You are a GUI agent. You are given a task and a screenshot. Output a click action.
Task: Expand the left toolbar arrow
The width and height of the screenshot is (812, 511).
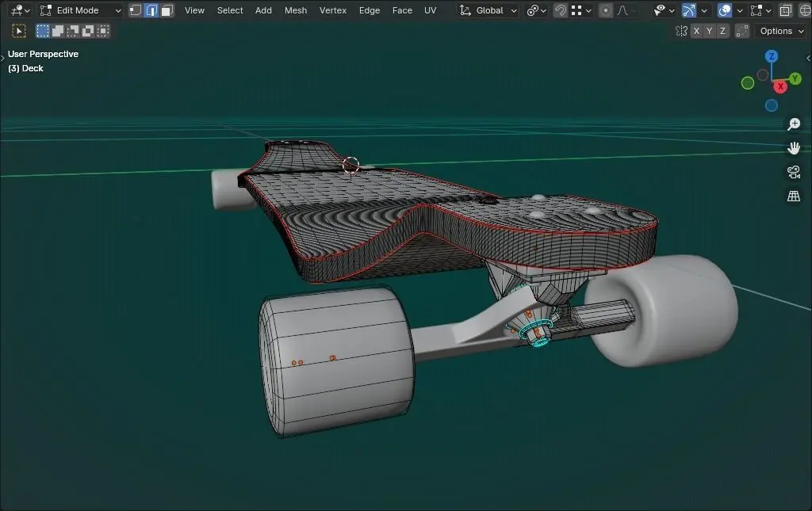coord(2,58)
